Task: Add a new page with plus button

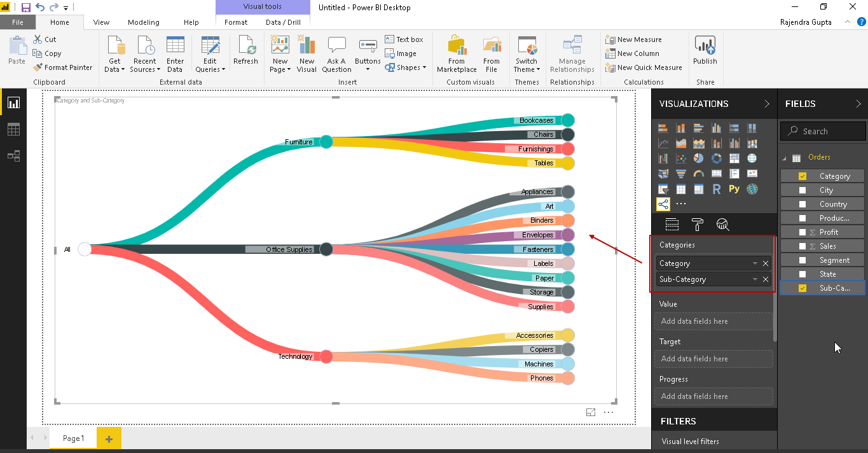Action: (109, 438)
